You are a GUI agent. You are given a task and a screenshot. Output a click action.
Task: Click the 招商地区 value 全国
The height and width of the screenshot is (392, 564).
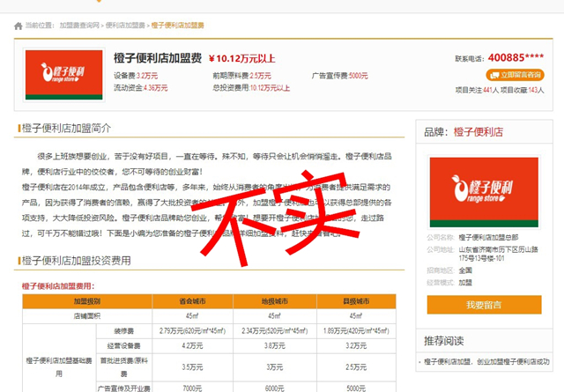tap(465, 270)
